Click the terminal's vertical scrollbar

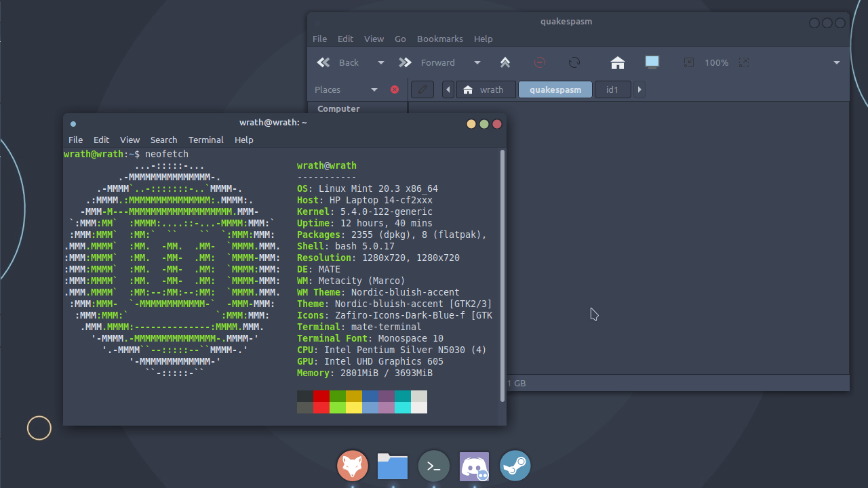(502, 277)
